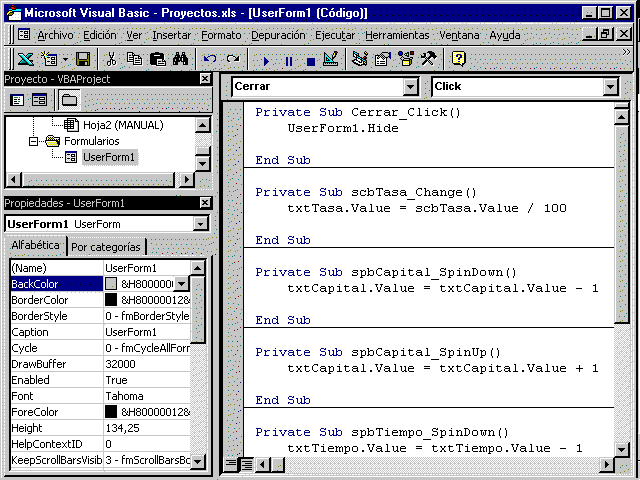The image size is (640, 480).
Task: Click Full Module View button in code window
Action: coord(247,464)
